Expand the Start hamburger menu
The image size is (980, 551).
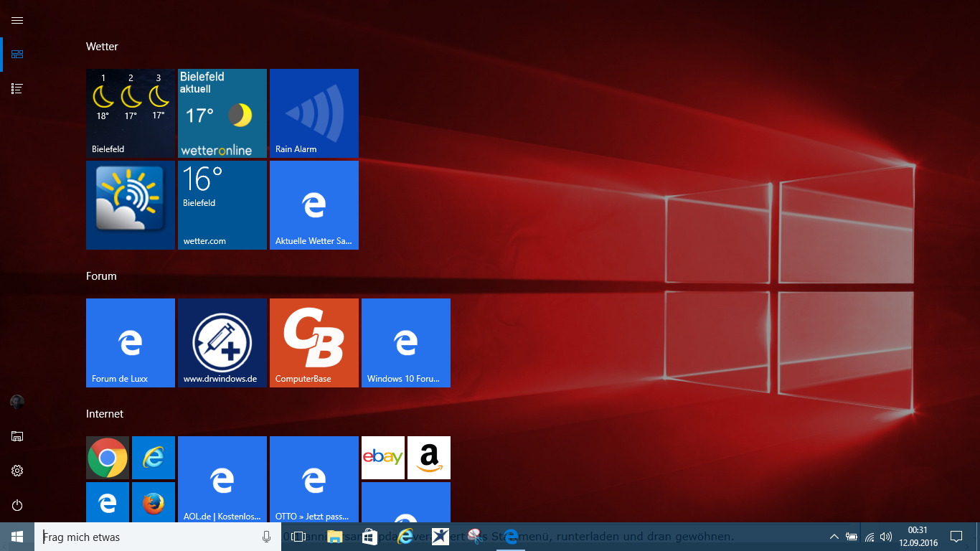coord(17,20)
